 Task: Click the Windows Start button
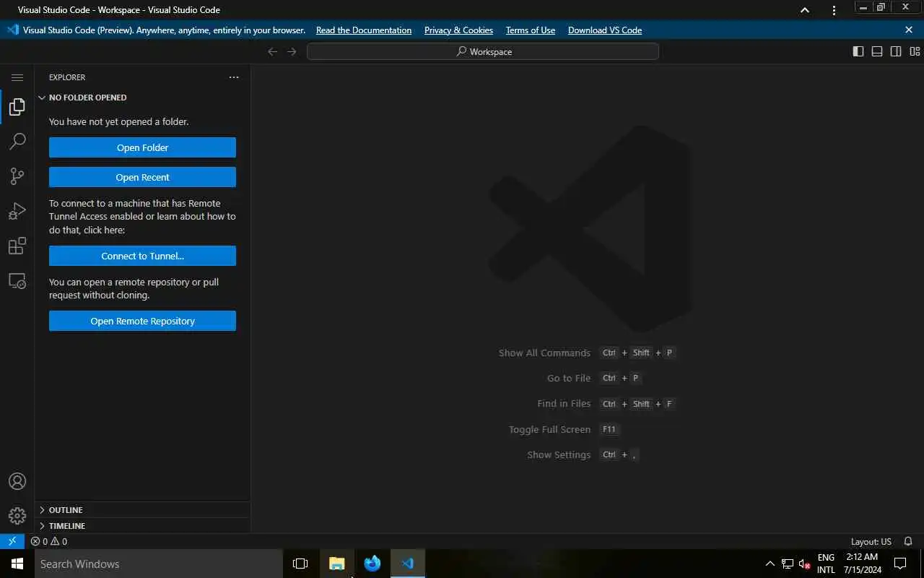click(17, 564)
